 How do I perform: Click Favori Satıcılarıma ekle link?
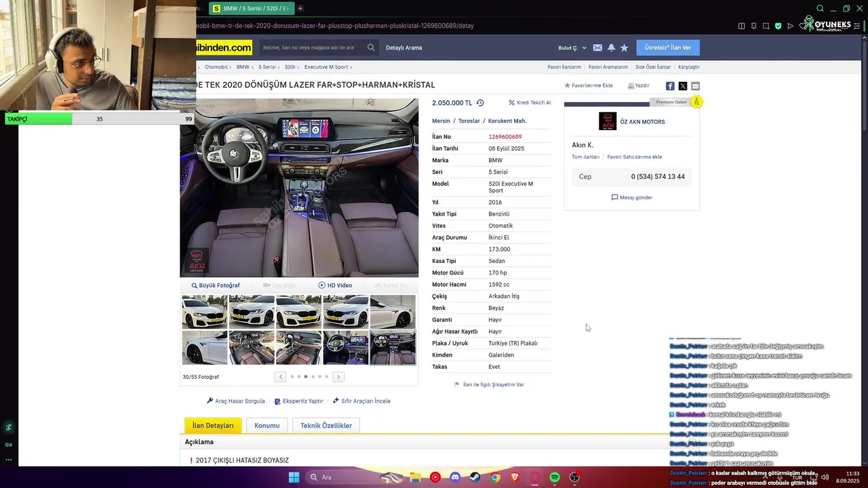(x=635, y=157)
